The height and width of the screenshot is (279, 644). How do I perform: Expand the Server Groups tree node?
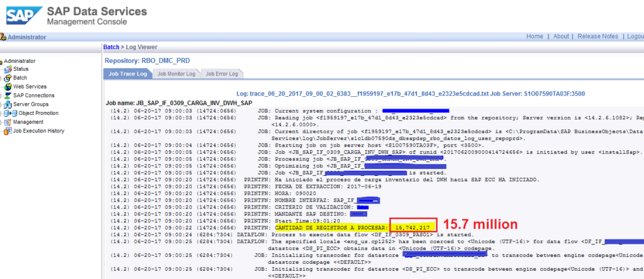[2, 104]
